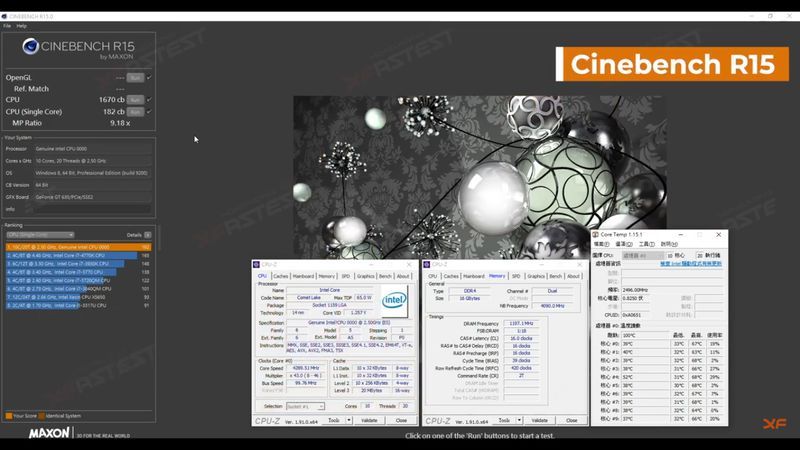Switch to SPD tab in left CPU-Z

click(x=346, y=276)
